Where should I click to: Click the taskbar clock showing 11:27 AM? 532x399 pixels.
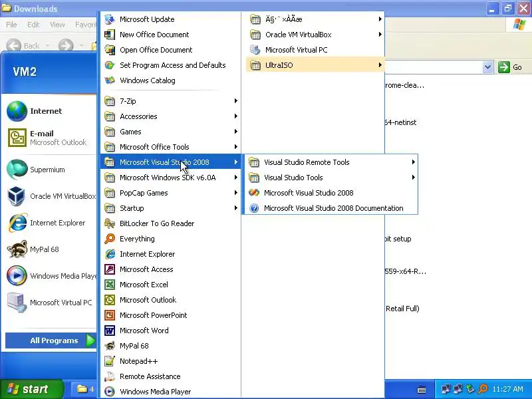pos(507,389)
